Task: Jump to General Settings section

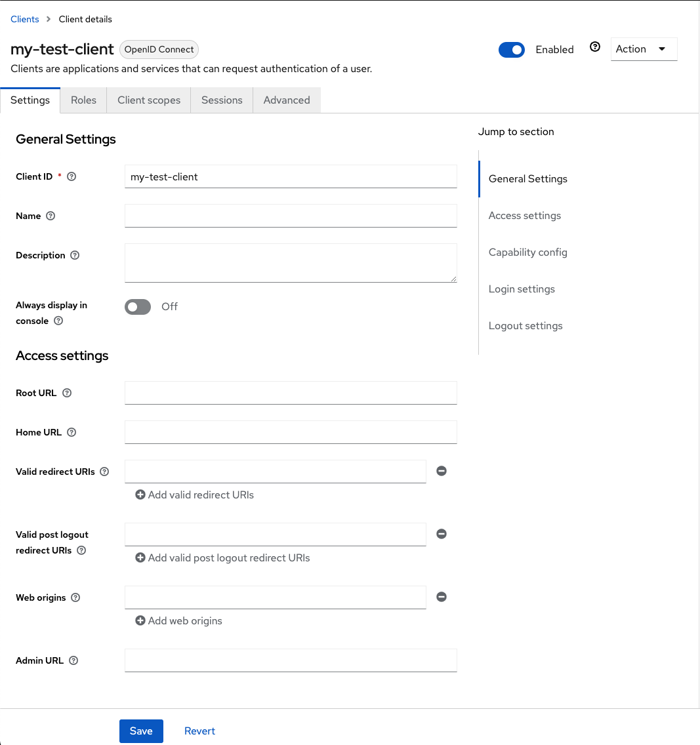Action: click(x=527, y=178)
